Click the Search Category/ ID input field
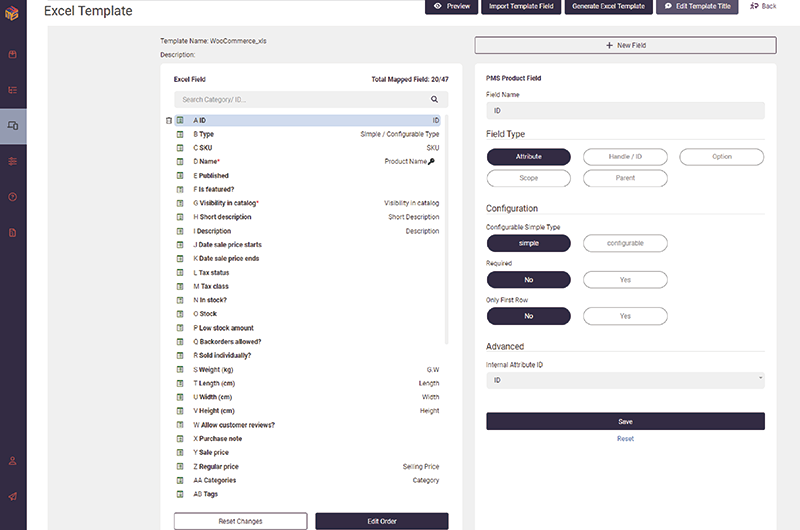This screenshot has width=800, height=530. pos(300,100)
